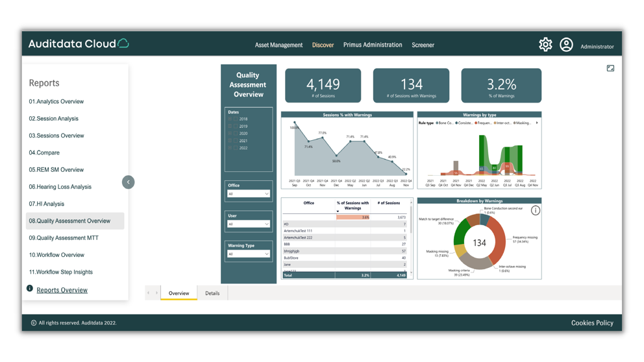Open the Asset Management menu
Viewport: 644px width, 362px height.
279,45
